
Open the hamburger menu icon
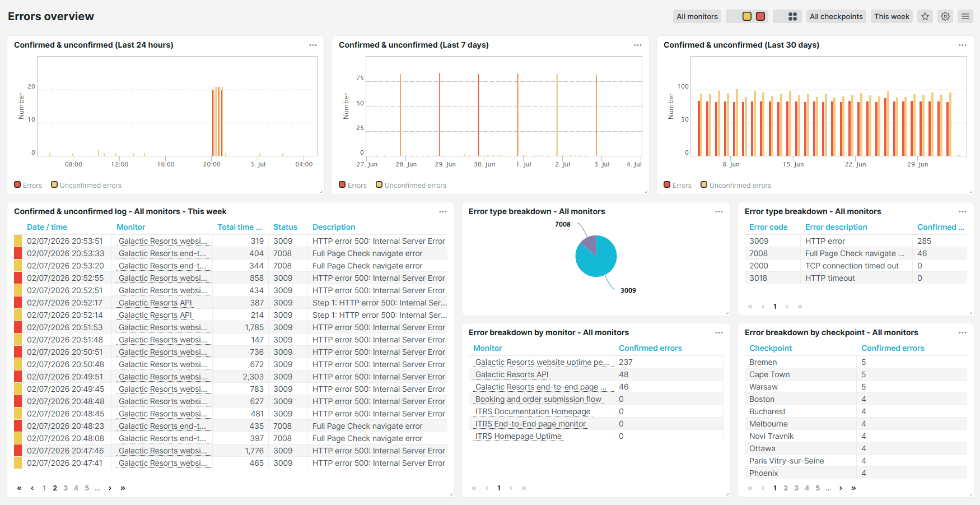click(x=965, y=16)
